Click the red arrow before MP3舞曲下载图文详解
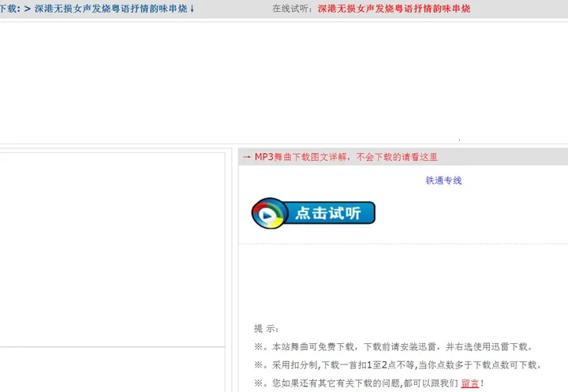This screenshot has height=392, width=568. [247, 157]
